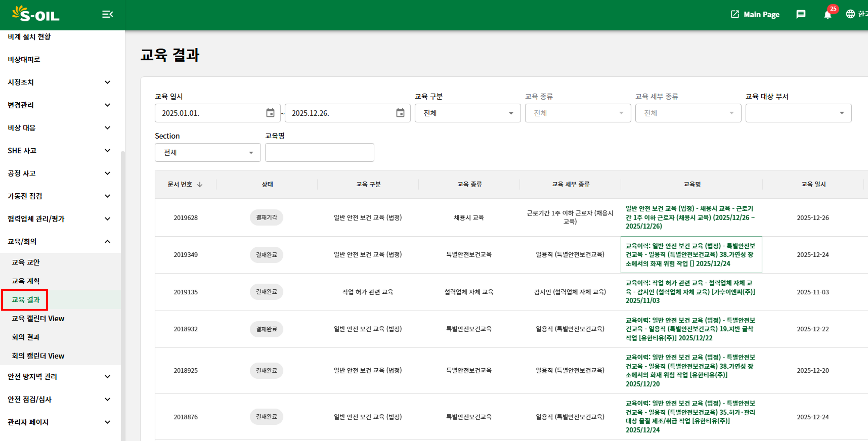Open the Section 전체 dropdown

click(x=208, y=152)
